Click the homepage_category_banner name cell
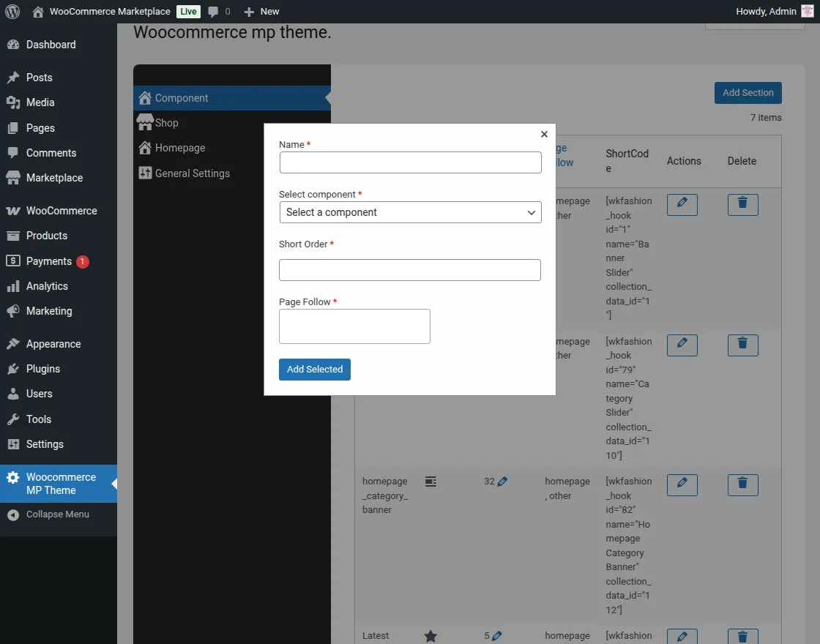Viewport: 820px width, 644px height. (x=385, y=495)
